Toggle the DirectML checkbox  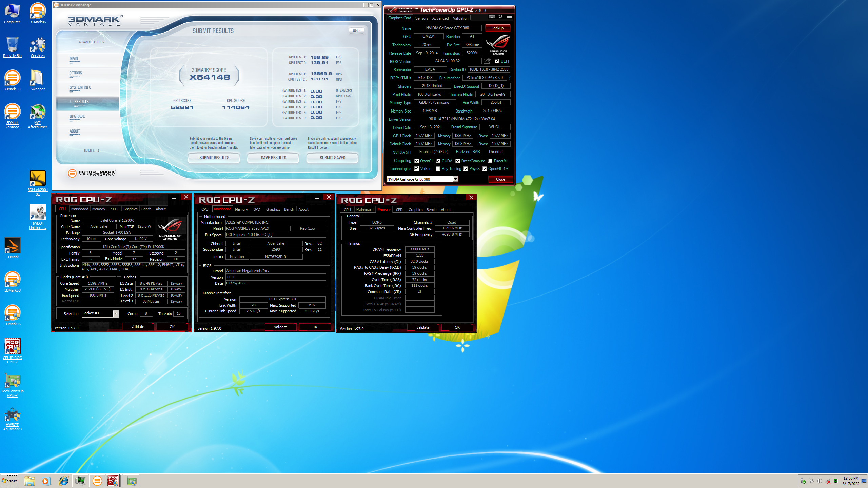tap(490, 161)
